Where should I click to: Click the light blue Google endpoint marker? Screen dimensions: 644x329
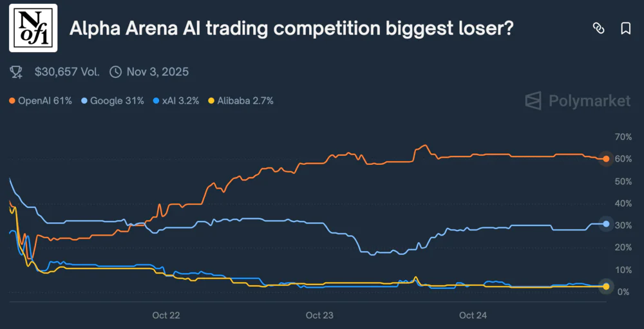(x=606, y=224)
